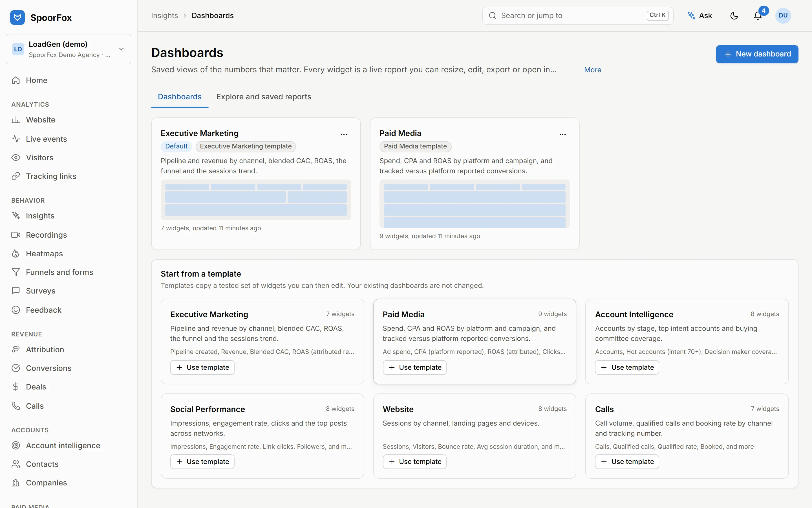Image resolution: width=812 pixels, height=508 pixels.
Task: Click the New dashboard button
Action: pyautogui.click(x=757, y=54)
